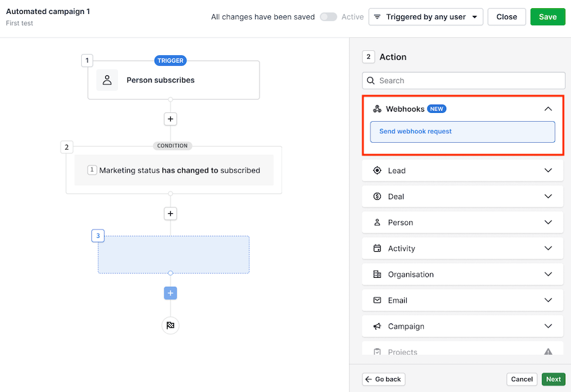Click the finish flag icon at the workflow end
Image resolution: width=571 pixels, height=392 pixels.
(171, 325)
